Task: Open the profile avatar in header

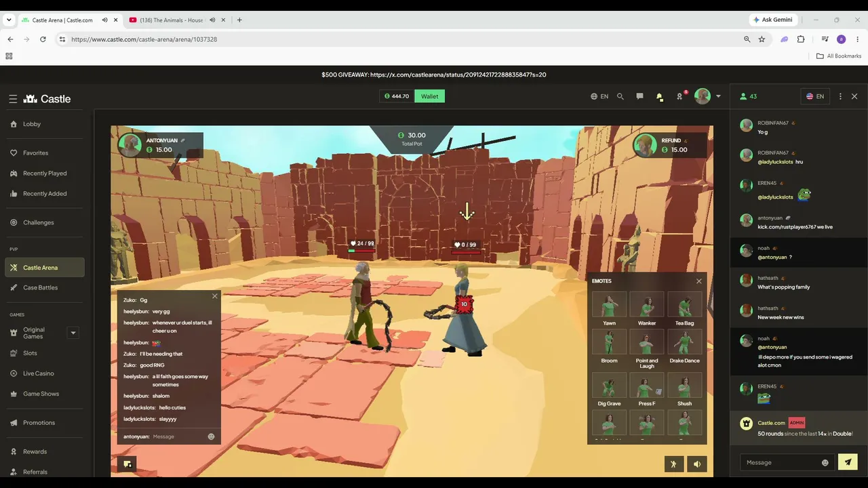Action: 703,96
